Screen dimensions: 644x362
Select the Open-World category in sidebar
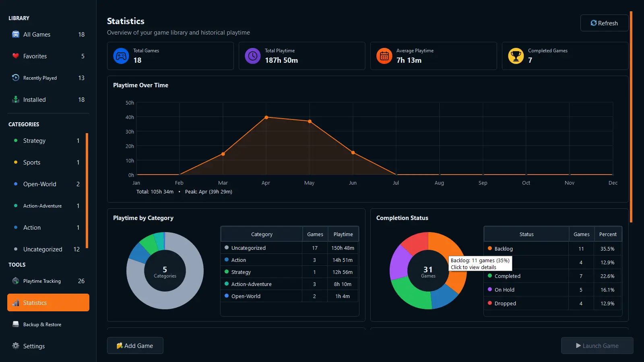[46, 184]
